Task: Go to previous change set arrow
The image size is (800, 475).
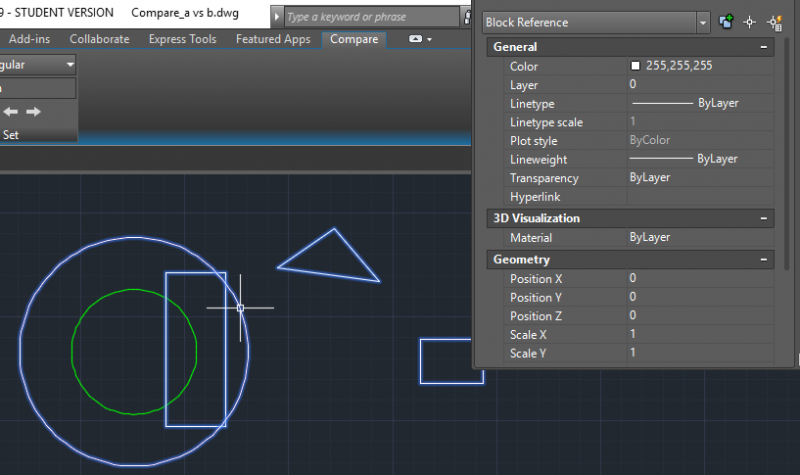Action: click(x=11, y=111)
